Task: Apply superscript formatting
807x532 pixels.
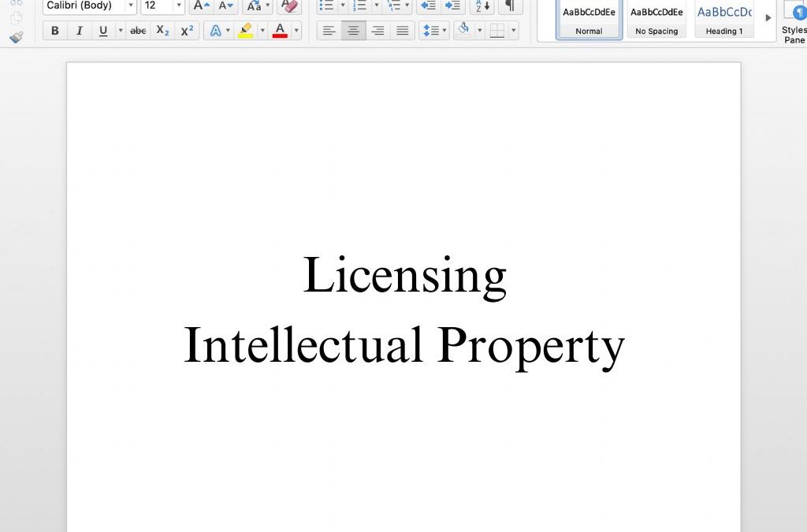Action: (187, 31)
